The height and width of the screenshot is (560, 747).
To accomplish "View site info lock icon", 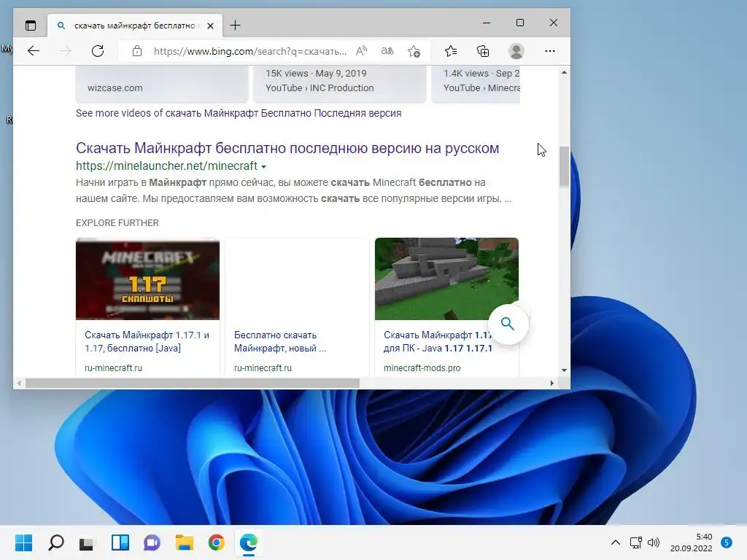I will 137,51.
